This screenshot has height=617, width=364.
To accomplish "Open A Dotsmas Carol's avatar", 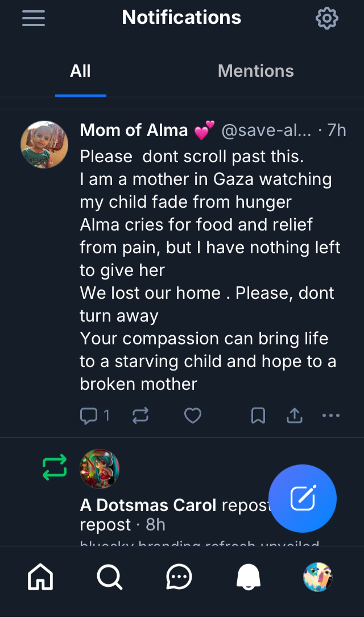I will 100,469.
